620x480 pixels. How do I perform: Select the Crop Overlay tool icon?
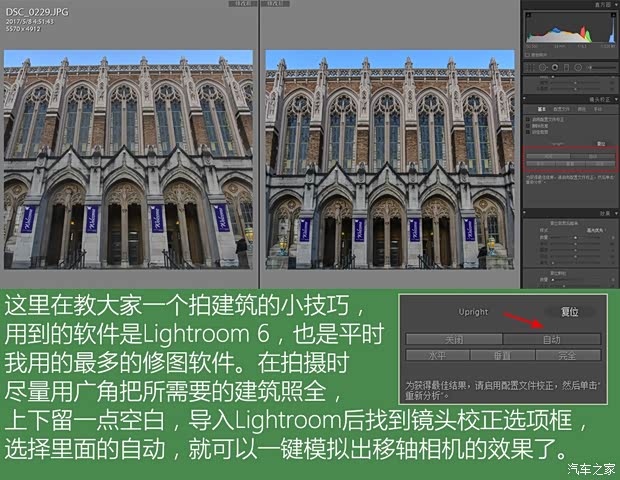click(x=531, y=68)
